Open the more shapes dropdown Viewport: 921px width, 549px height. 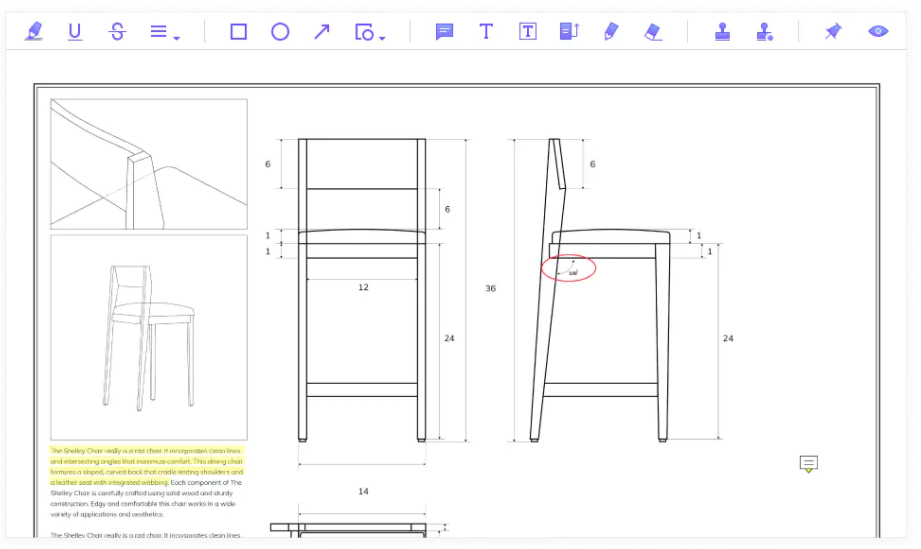tap(370, 32)
